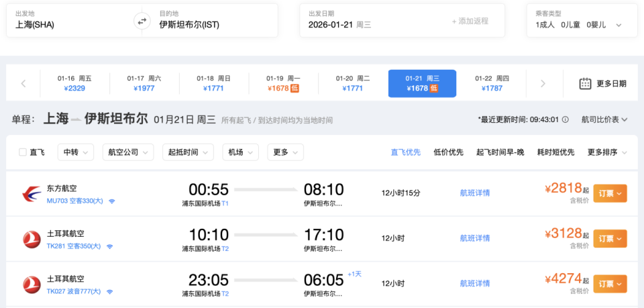The height and width of the screenshot is (308, 644).
Task: Open the 航空公司 airline filter dropdown
Action: (128, 152)
